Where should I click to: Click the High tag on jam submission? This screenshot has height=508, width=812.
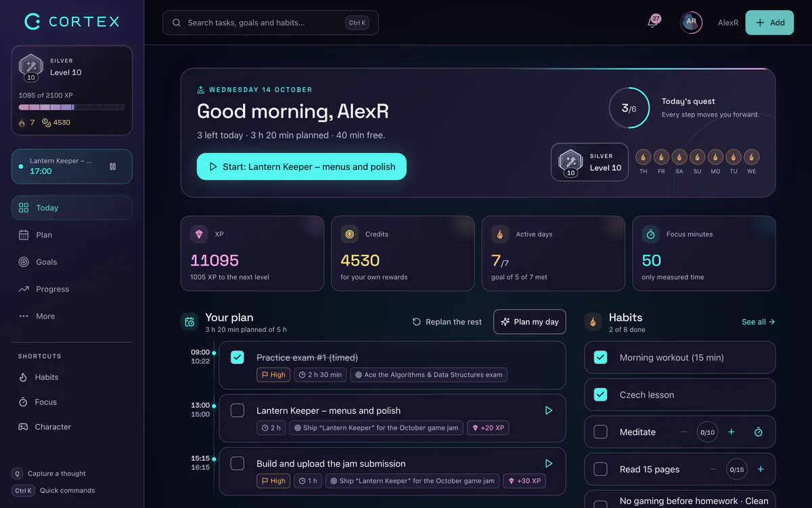pos(273,481)
